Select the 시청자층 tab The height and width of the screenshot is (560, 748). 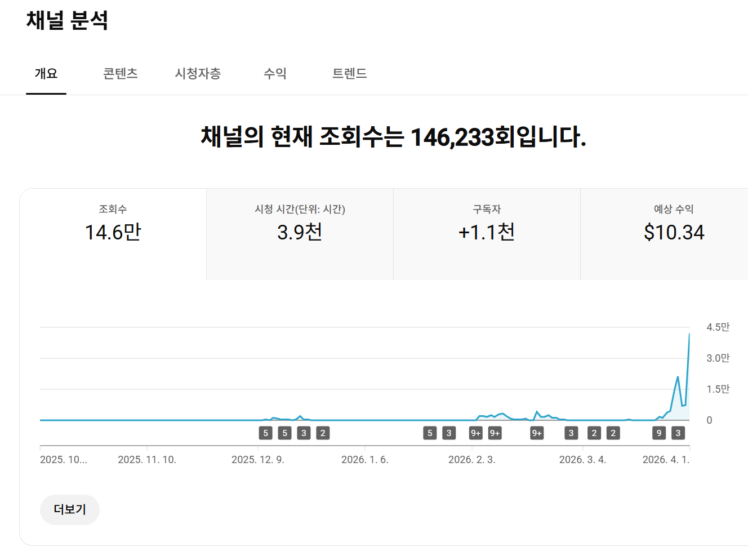198,74
